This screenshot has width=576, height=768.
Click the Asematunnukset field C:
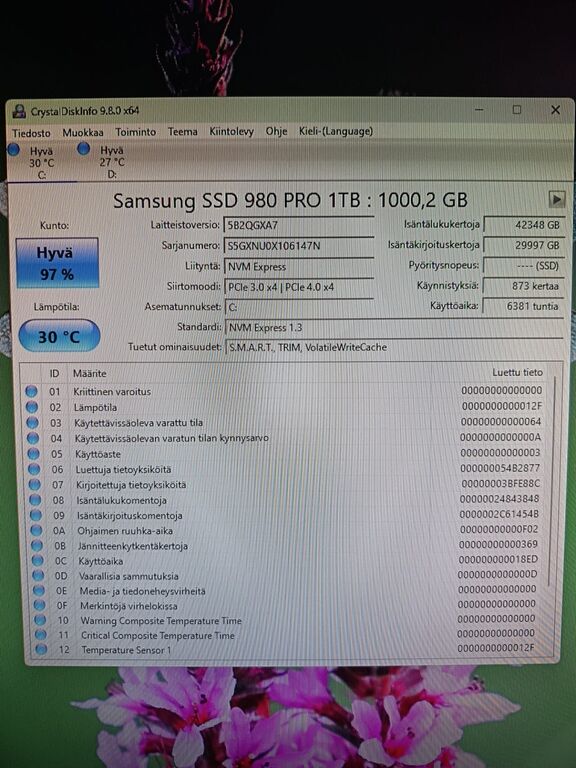[x=299, y=308]
